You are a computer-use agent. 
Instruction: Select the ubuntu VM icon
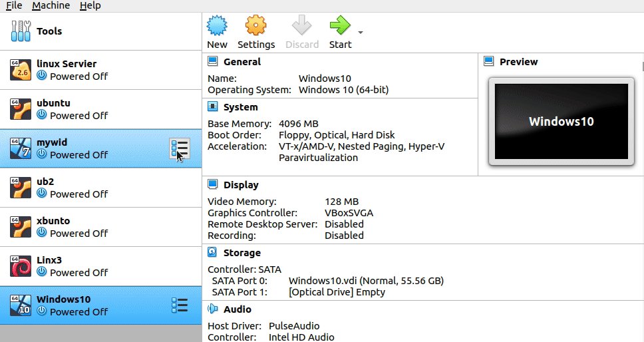pyautogui.click(x=21, y=109)
